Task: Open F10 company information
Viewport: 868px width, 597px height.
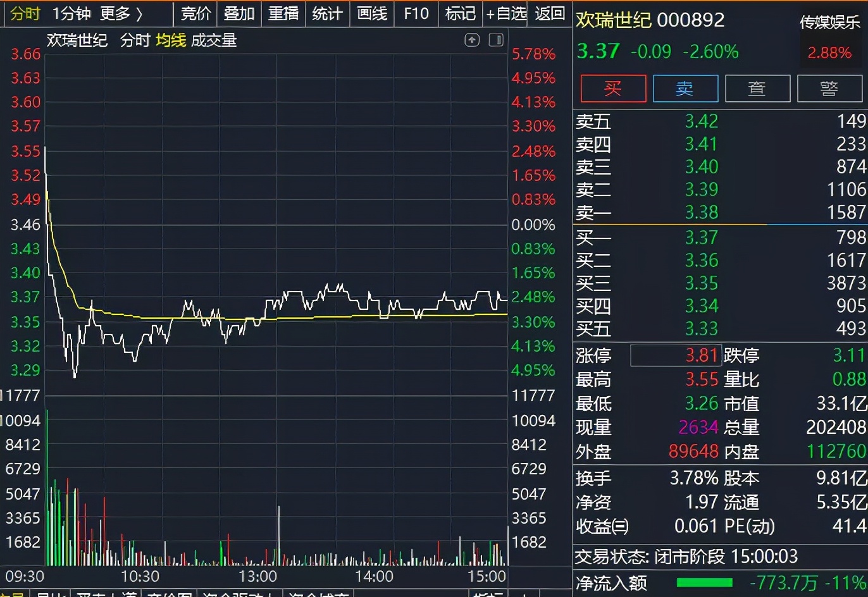Action: click(416, 13)
